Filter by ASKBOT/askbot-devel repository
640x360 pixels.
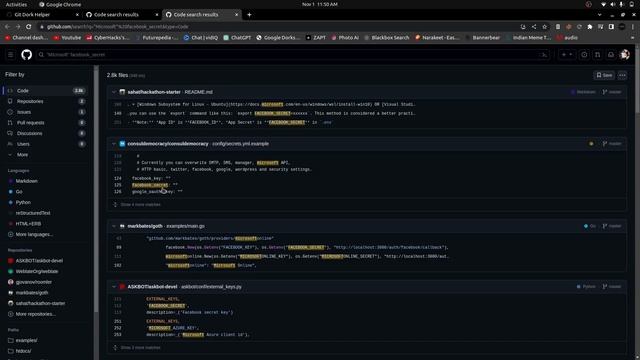(x=39, y=260)
